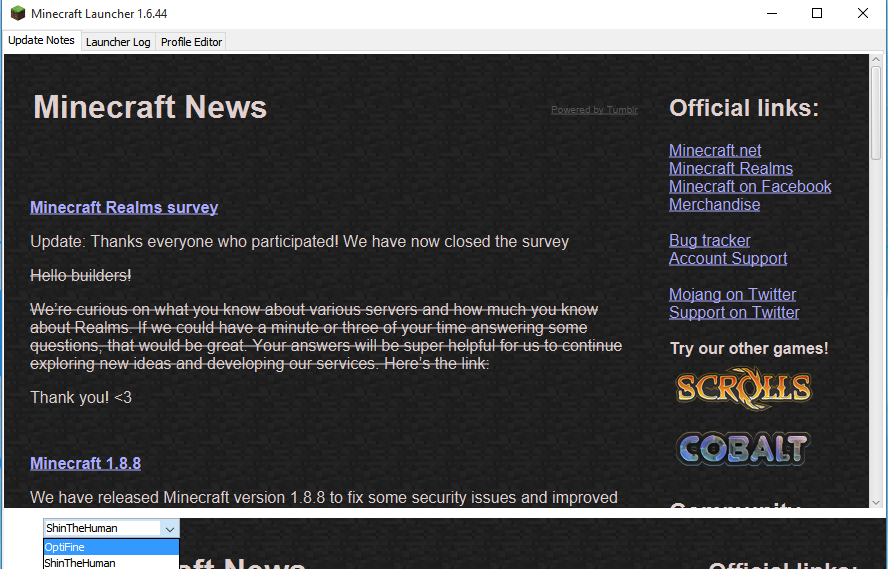Expand the profile selection dropdown arrow
888x569 pixels.
169,528
